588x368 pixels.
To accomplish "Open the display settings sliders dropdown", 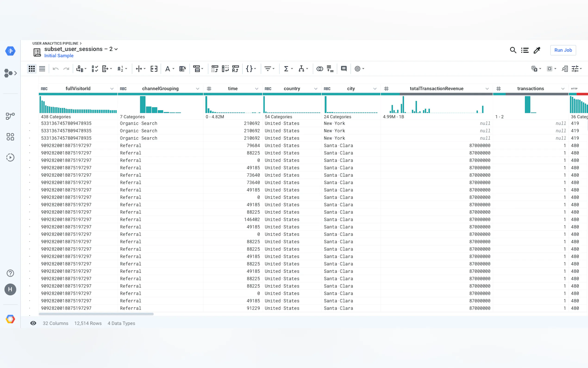I will 577,69.
